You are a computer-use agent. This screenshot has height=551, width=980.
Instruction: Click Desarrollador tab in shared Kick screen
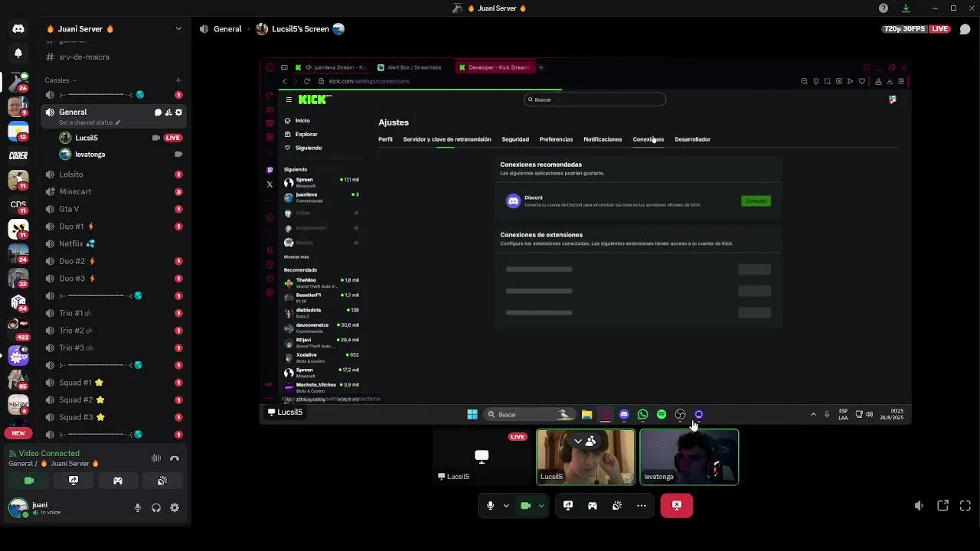[693, 139]
